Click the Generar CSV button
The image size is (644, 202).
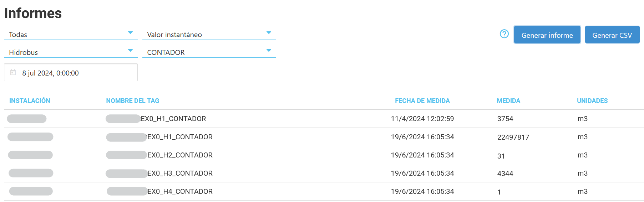612,35
